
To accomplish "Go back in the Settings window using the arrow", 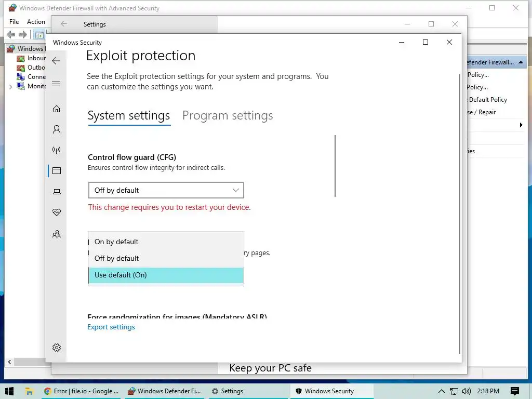I will tap(64, 24).
